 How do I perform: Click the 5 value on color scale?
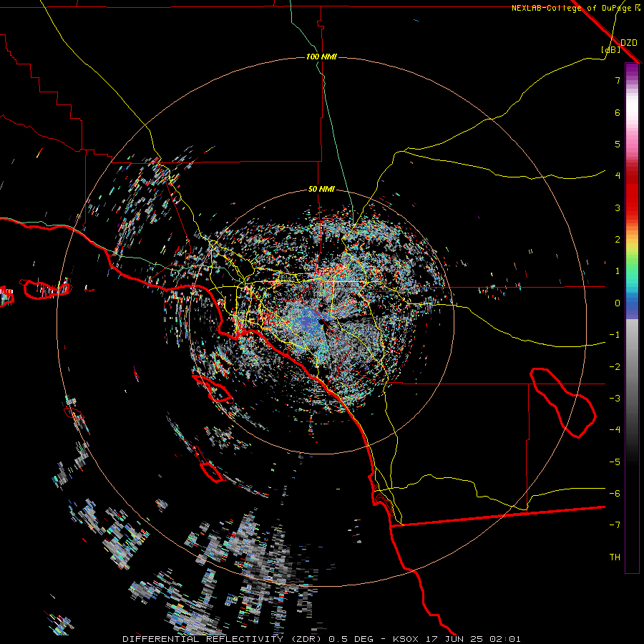pos(618,144)
